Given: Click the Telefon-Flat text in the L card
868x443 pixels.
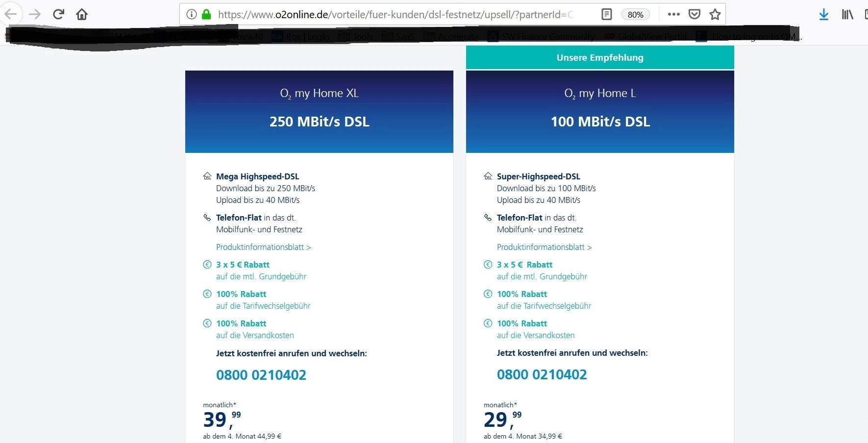Looking at the screenshot, I should click(520, 218).
